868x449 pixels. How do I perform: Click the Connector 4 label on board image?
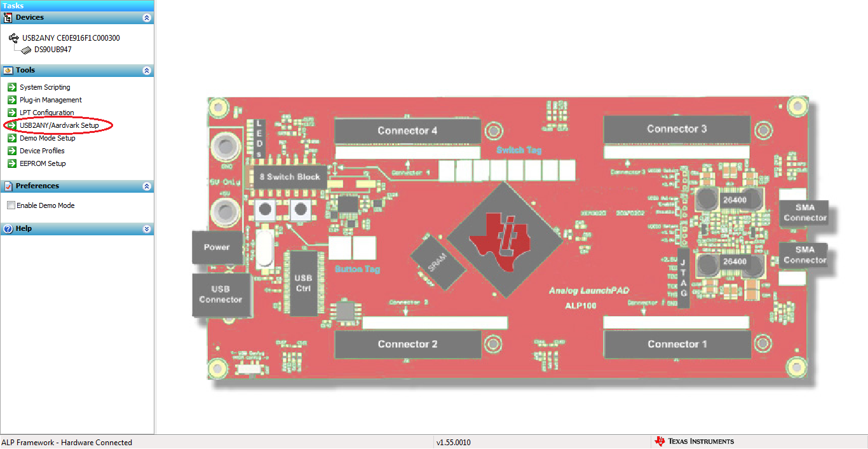pos(407,131)
